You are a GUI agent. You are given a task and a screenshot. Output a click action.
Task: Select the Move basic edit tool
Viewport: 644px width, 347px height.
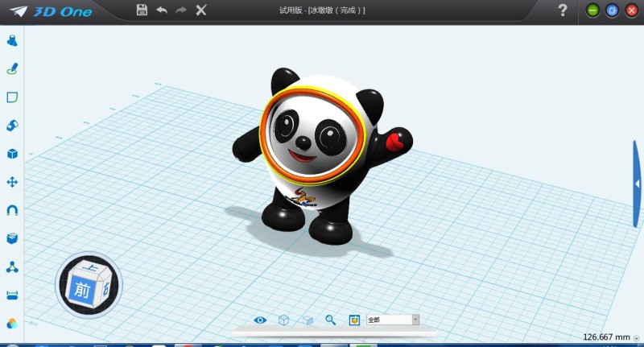pos(12,182)
